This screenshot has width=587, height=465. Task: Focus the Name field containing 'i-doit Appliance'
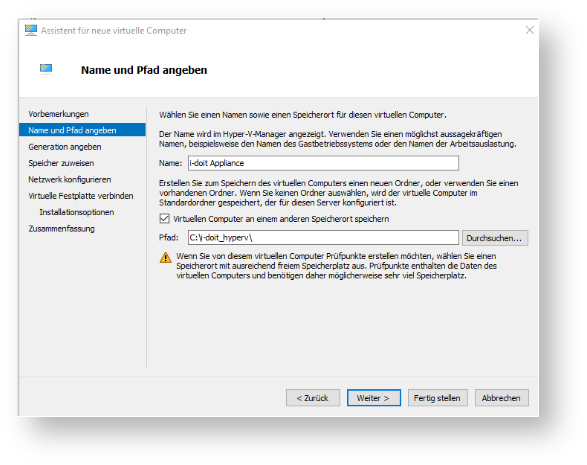(323, 163)
